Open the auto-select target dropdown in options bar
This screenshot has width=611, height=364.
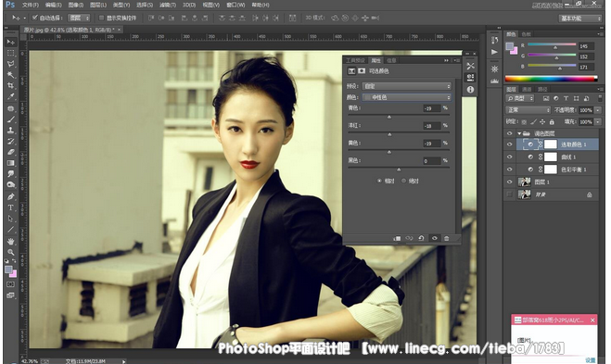79,18
